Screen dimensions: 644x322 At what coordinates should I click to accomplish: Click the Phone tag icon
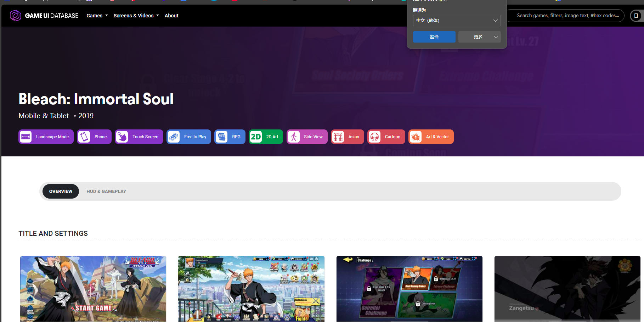click(x=84, y=137)
